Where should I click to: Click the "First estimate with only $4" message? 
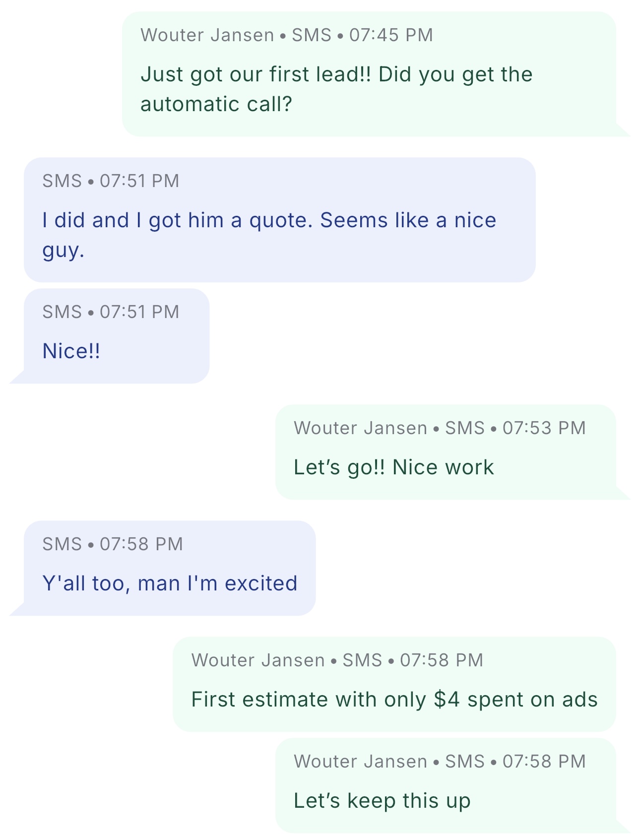click(x=394, y=700)
